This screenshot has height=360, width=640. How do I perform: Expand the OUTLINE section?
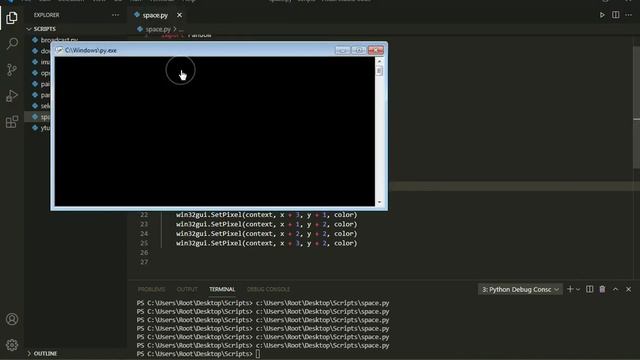(42, 353)
